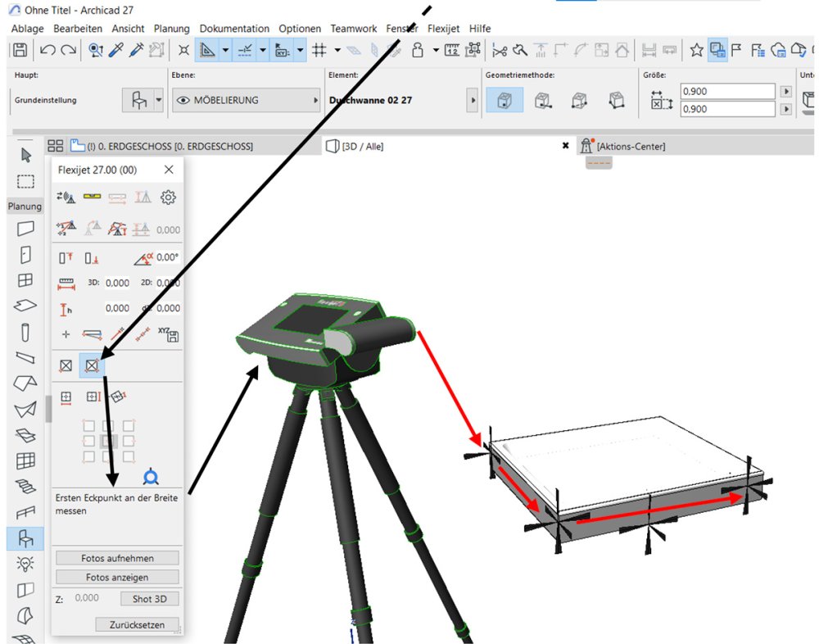
Task: Select the Lamp tool in toolbox
Action: (25, 564)
